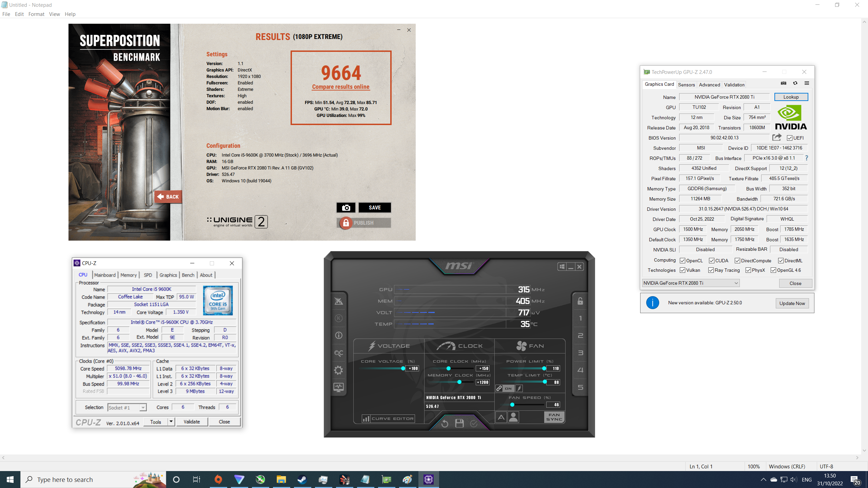
Task: Open Steam from the taskbar
Action: 302,480
